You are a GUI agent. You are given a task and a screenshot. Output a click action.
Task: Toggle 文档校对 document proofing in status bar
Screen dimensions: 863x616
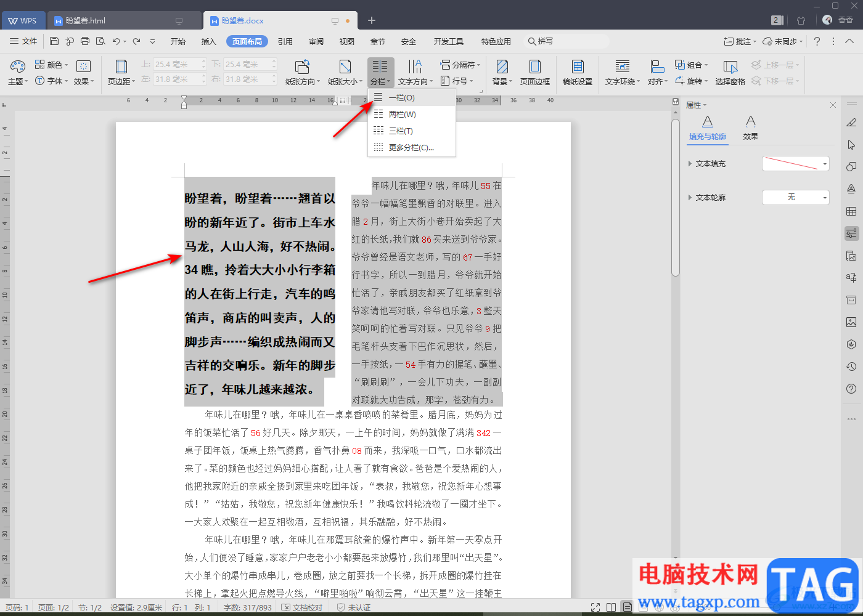tap(303, 607)
